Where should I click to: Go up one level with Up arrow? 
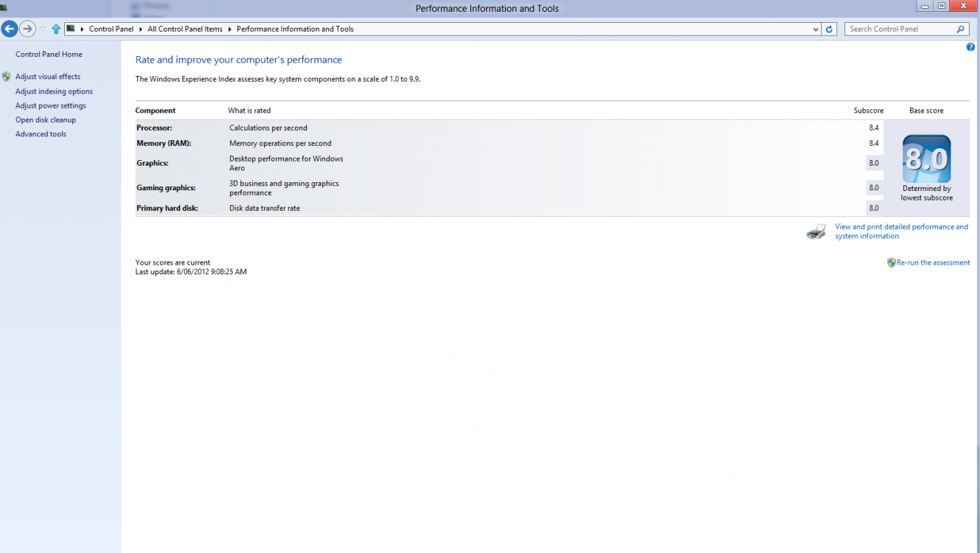56,29
